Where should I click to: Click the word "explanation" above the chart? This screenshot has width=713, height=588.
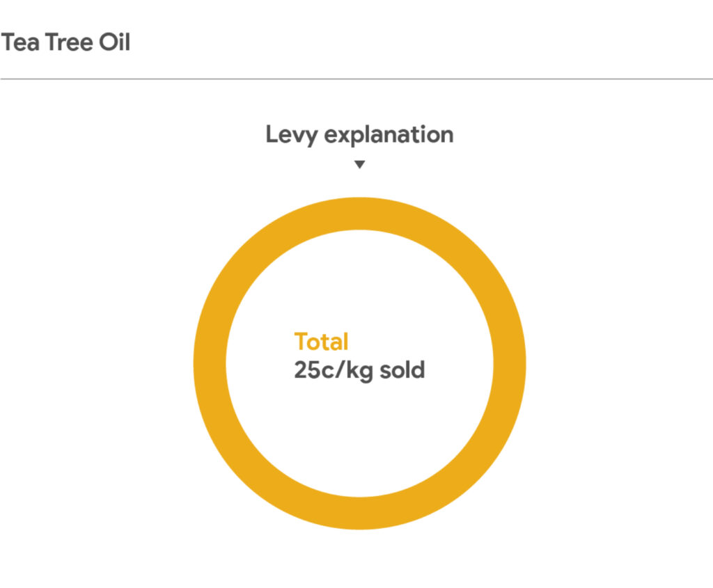coord(389,134)
